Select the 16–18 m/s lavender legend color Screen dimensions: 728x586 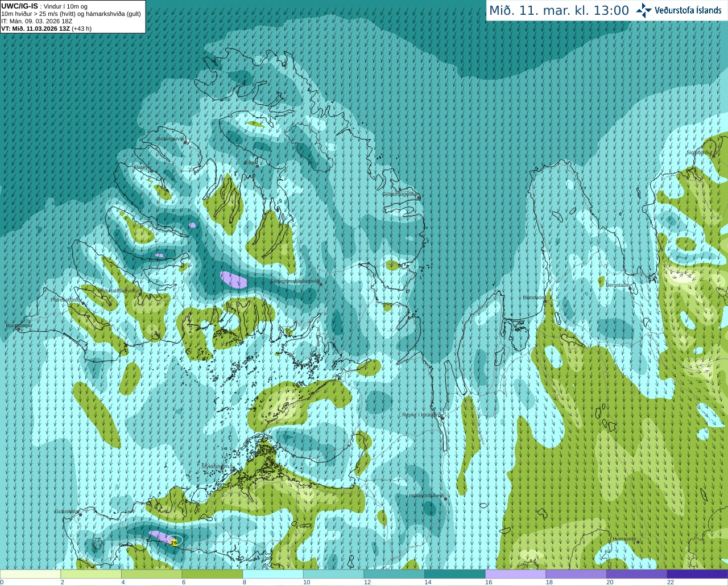tap(515, 574)
